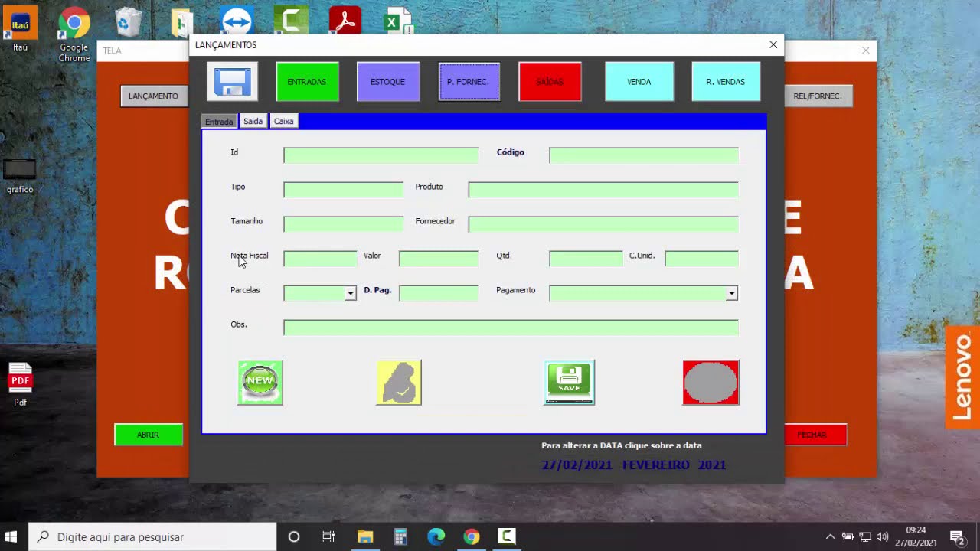Click the red delete icon button

click(710, 383)
